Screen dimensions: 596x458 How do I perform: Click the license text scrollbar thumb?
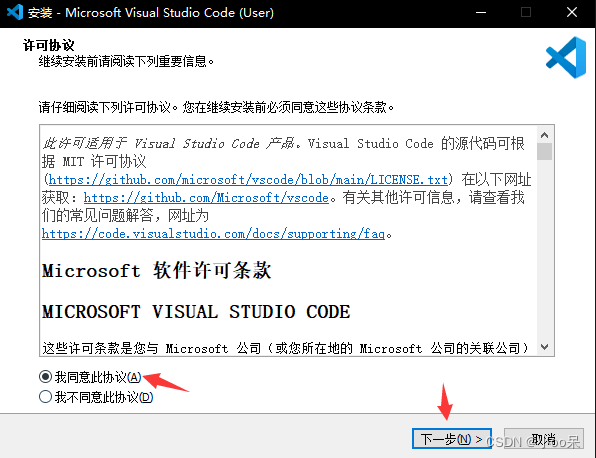[544, 151]
